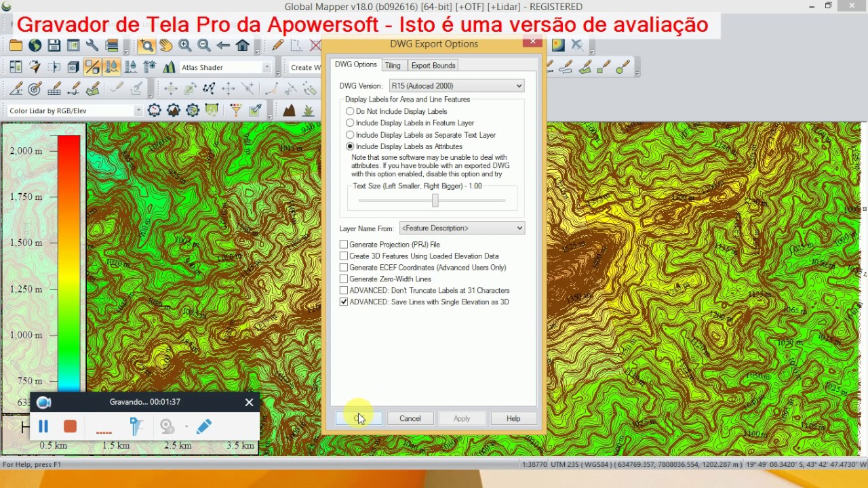Open the online data globe icon
This screenshot has height=488, width=868.
35,45
